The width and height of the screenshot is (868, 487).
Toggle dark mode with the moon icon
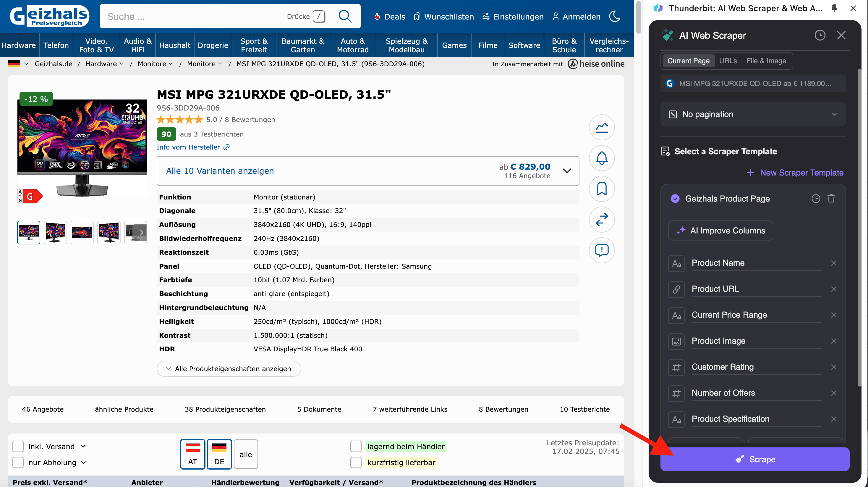[614, 17]
